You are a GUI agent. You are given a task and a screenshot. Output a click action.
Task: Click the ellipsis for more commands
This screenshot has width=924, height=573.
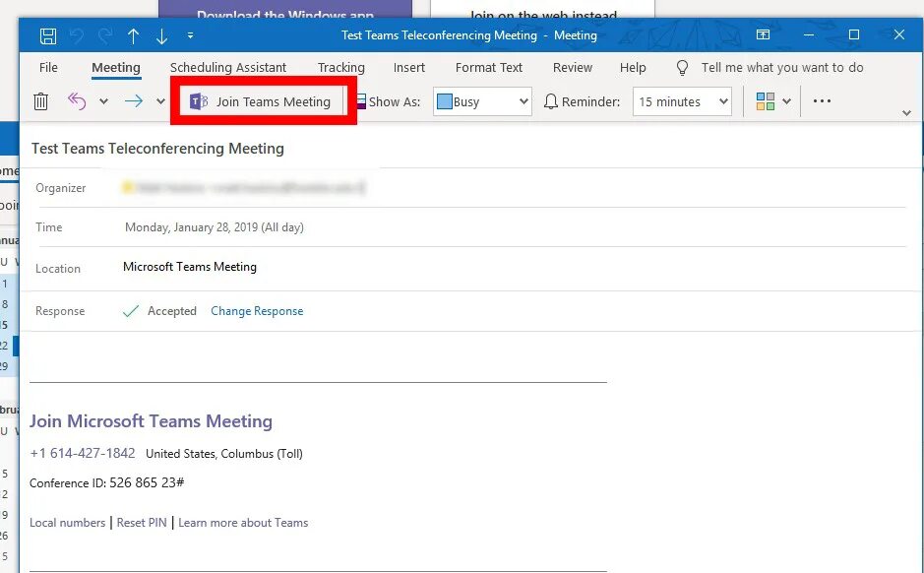pos(822,100)
